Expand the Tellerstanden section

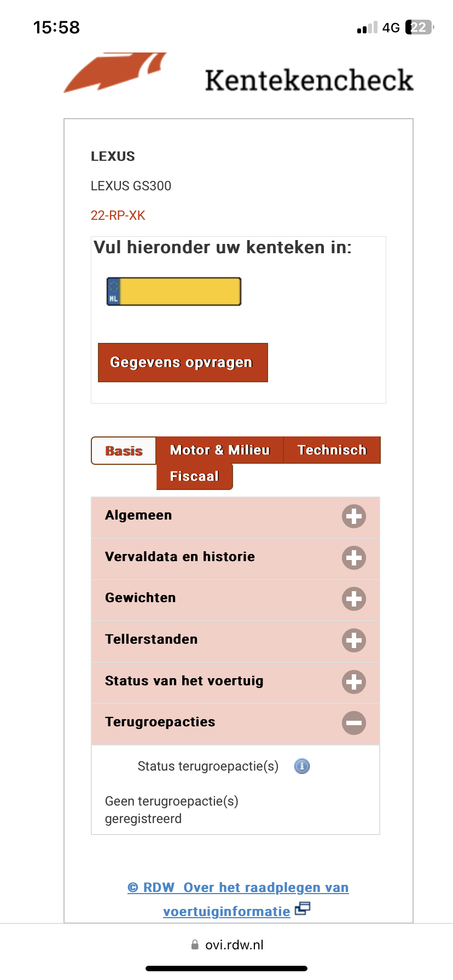click(353, 640)
